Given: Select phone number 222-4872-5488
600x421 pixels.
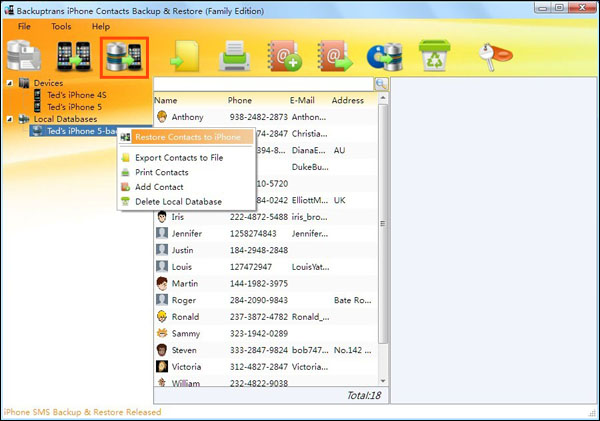Looking at the screenshot, I should point(259,217).
